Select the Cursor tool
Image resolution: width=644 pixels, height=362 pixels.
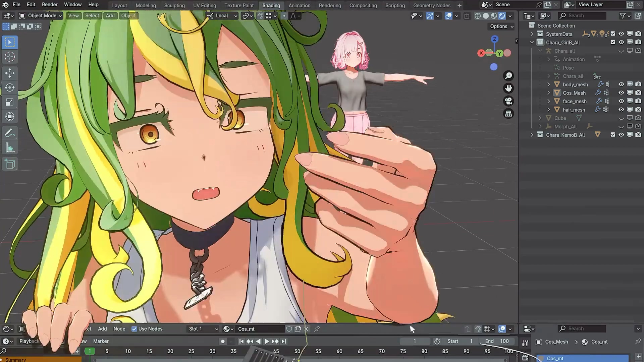9,57
